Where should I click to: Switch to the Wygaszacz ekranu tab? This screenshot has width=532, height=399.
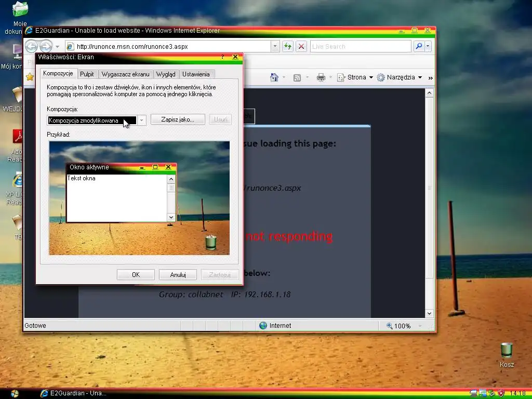click(126, 74)
